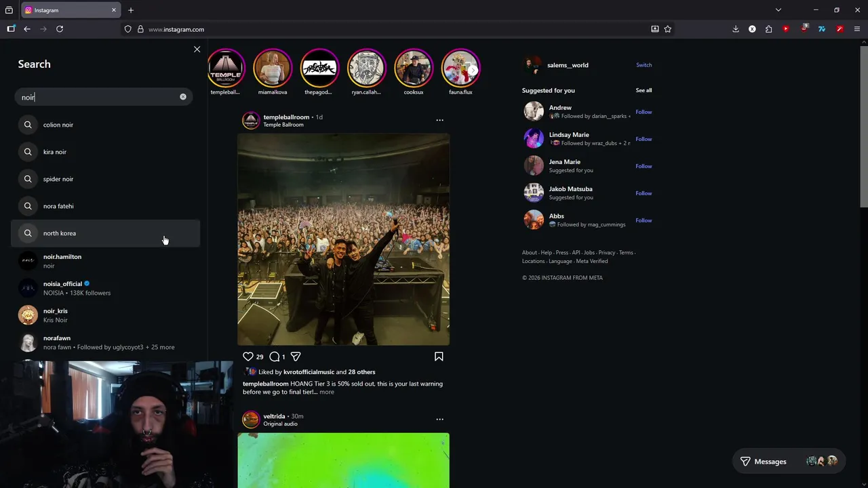Open the About footer link

[529, 253]
